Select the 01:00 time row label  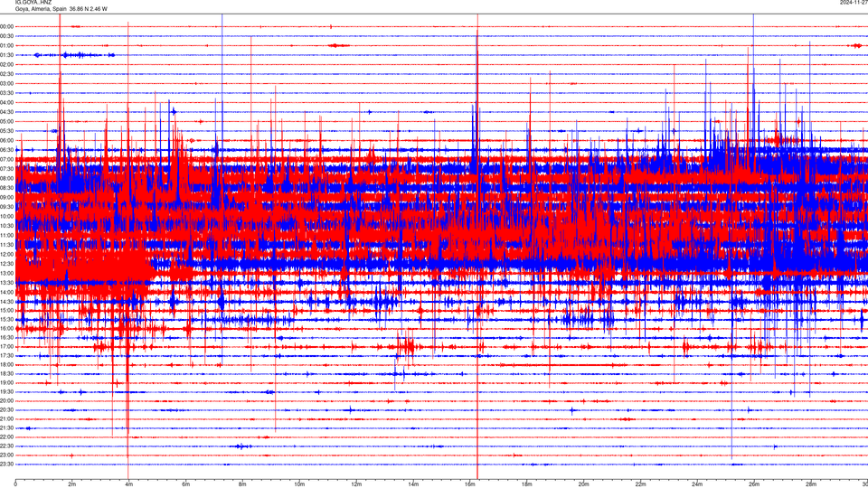pos(6,45)
